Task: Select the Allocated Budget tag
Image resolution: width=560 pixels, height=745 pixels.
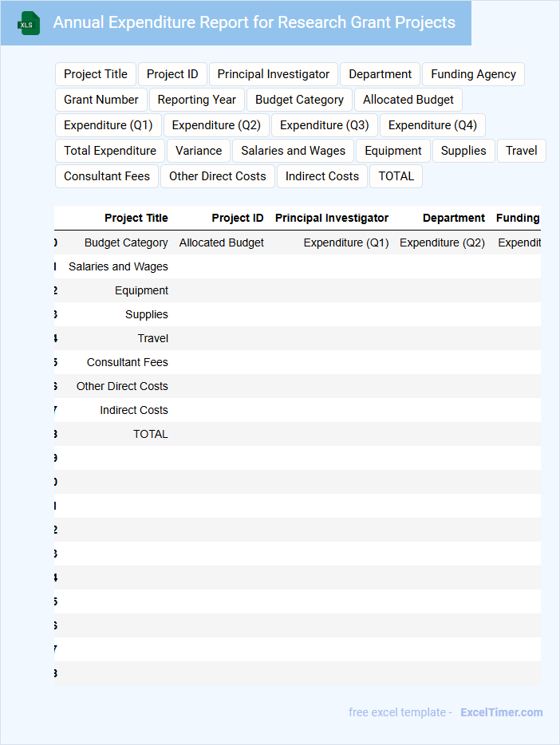Action: [x=408, y=100]
